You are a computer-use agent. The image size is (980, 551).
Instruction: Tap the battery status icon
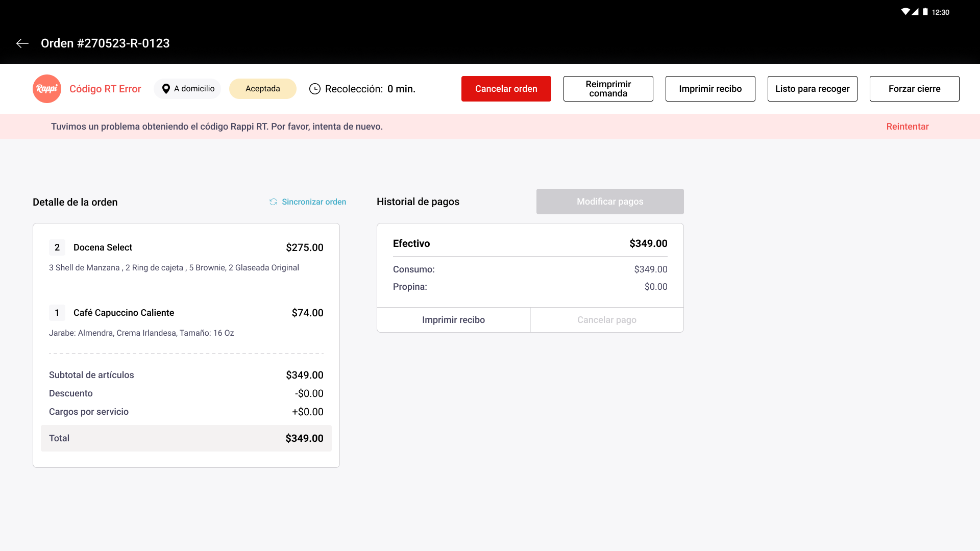pyautogui.click(x=925, y=12)
